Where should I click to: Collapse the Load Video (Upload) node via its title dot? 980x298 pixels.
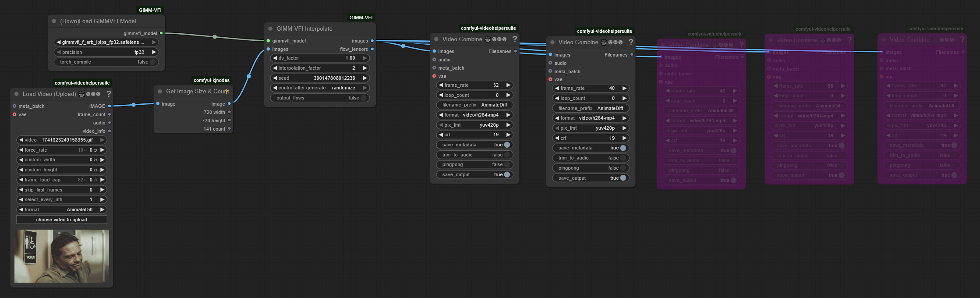17,94
